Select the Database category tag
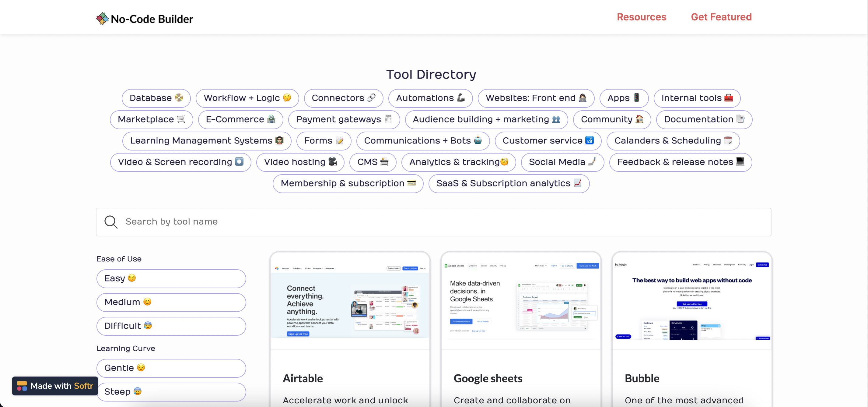 click(156, 98)
